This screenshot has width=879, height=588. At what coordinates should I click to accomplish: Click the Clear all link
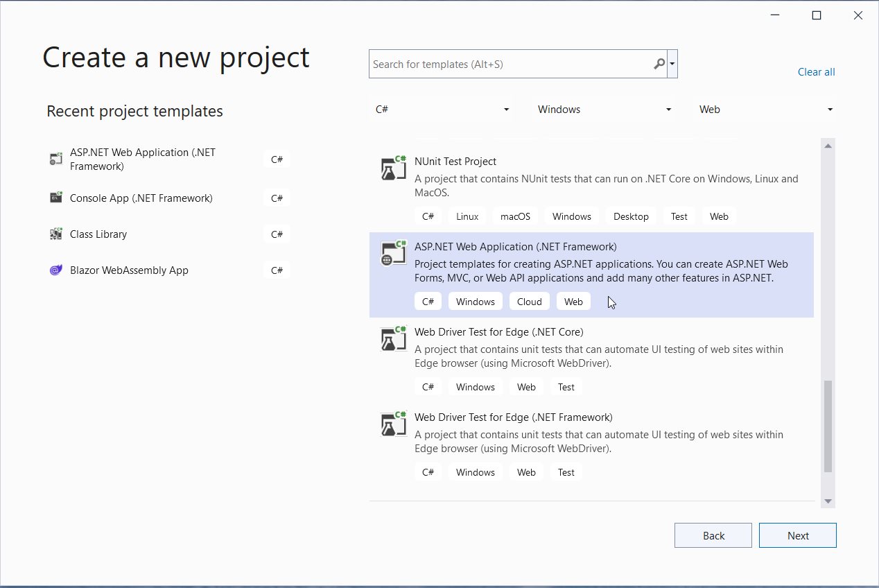click(x=816, y=71)
